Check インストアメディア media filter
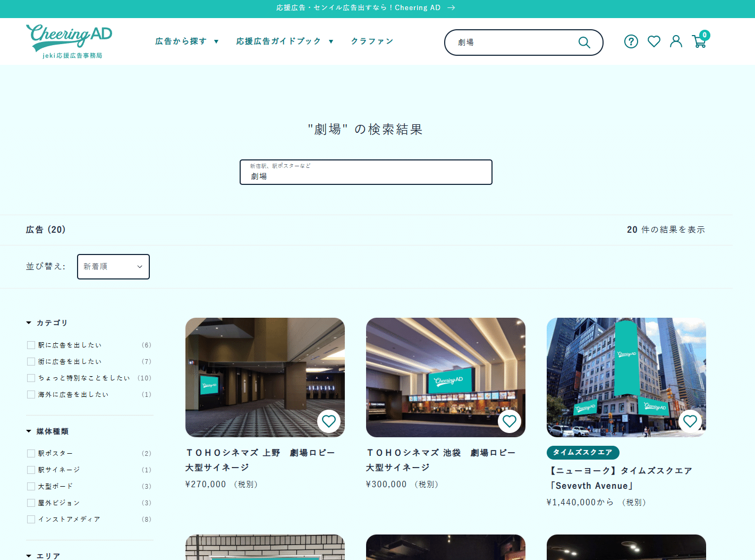 coord(31,520)
